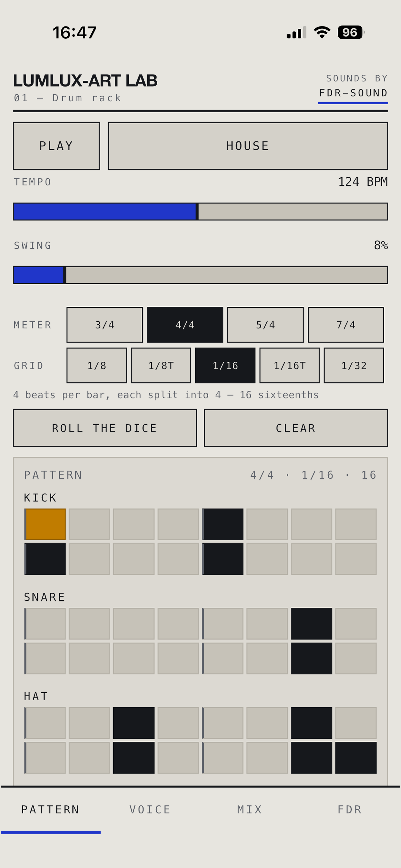The image size is (401, 868).
Task: Select the 3/4 meter option
Action: click(105, 325)
